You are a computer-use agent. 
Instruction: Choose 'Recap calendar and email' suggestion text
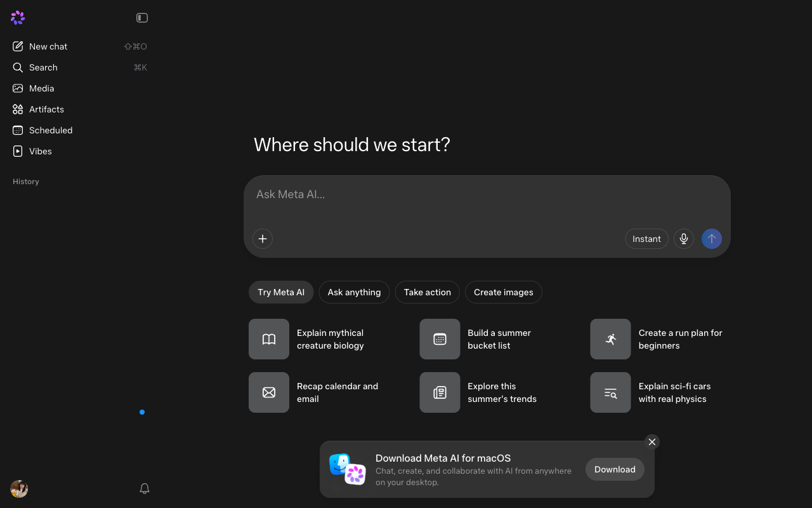[x=337, y=392]
